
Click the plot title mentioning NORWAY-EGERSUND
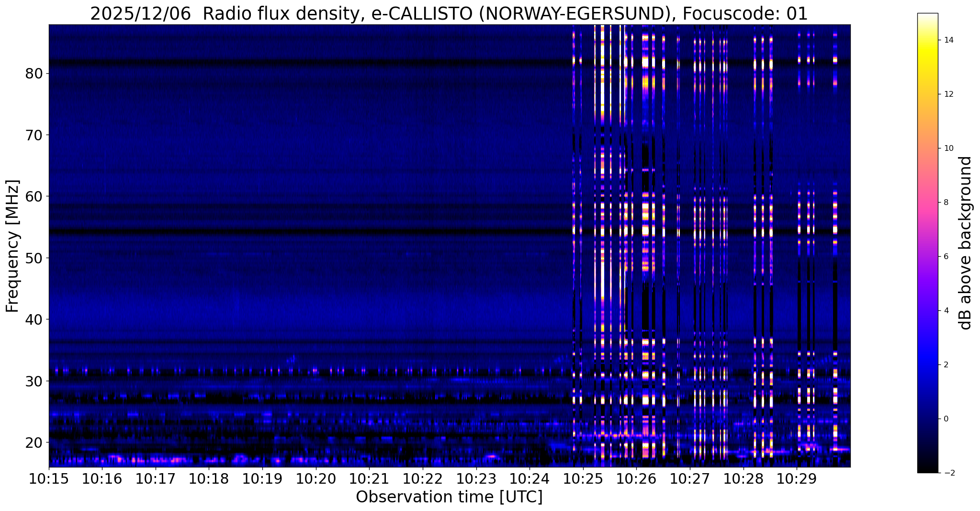pos(449,13)
